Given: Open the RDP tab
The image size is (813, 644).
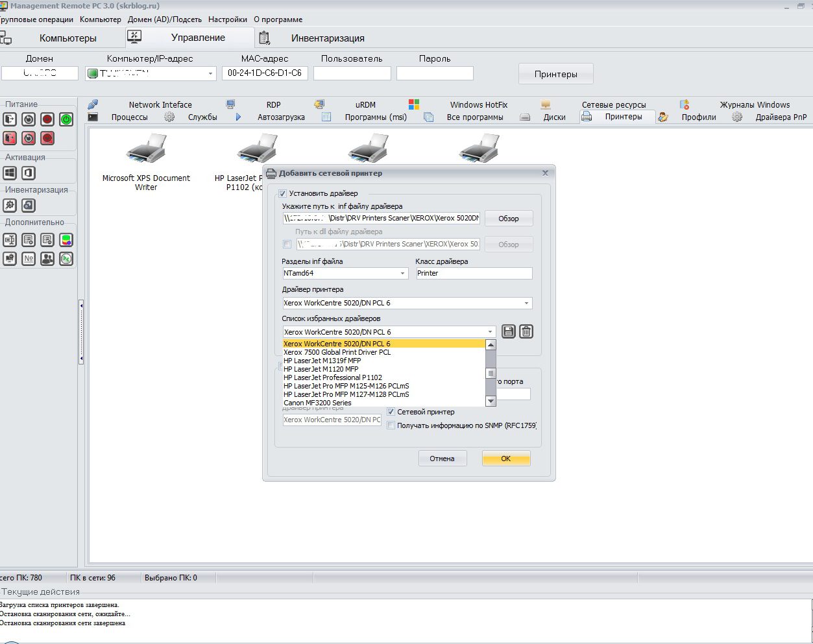Looking at the screenshot, I should pyautogui.click(x=273, y=104).
